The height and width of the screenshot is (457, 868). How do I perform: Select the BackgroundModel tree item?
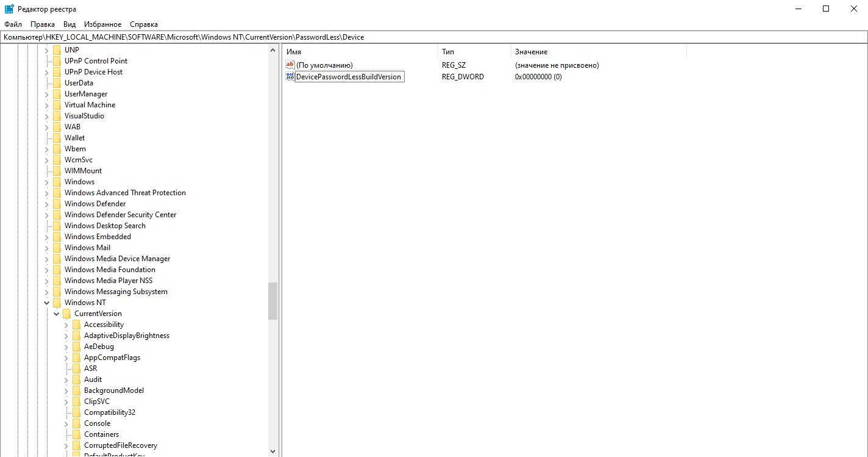(114, 390)
